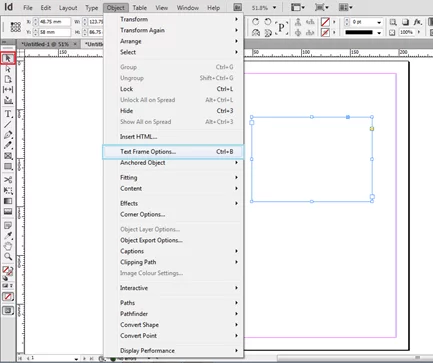Image resolution: width=433 pixels, height=363 pixels.
Task: Select the Selection tool in toolbox
Action: (8, 58)
